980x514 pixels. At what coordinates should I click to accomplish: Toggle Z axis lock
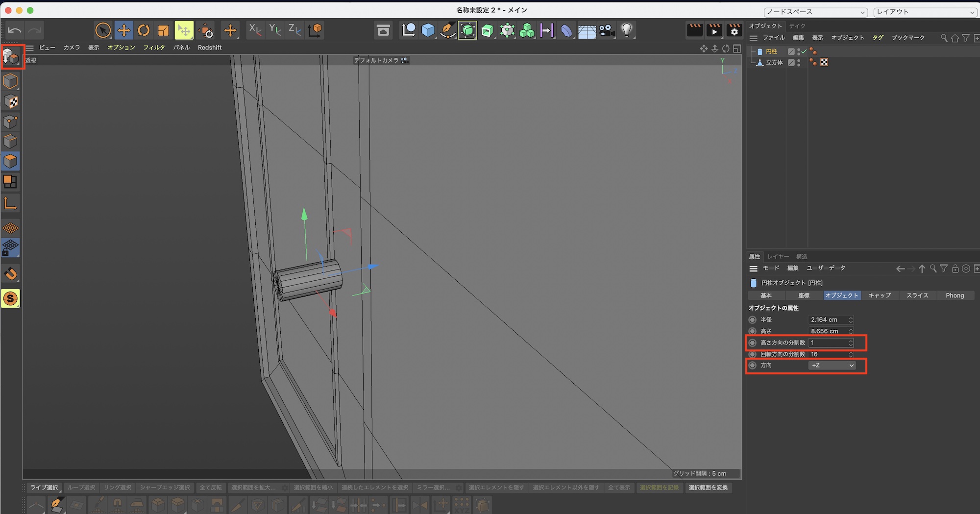pyautogui.click(x=294, y=30)
